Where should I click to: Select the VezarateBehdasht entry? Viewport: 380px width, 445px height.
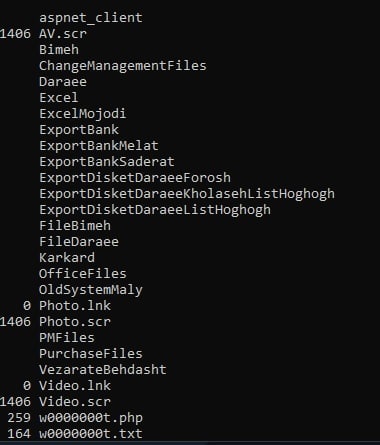click(x=103, y=369)
